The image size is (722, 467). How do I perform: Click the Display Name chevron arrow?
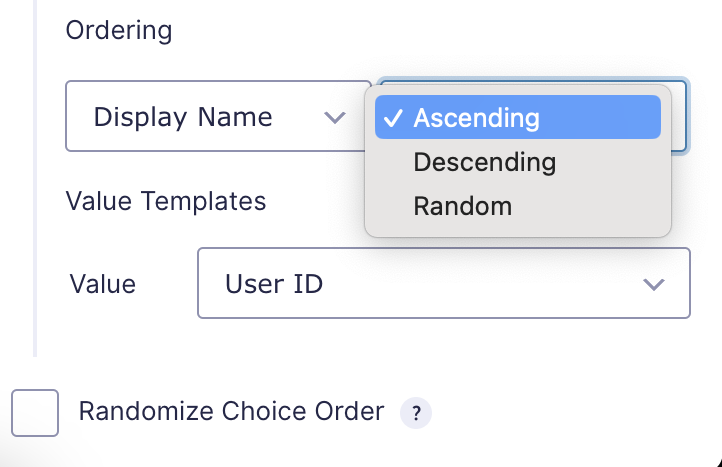click(335, 117)
